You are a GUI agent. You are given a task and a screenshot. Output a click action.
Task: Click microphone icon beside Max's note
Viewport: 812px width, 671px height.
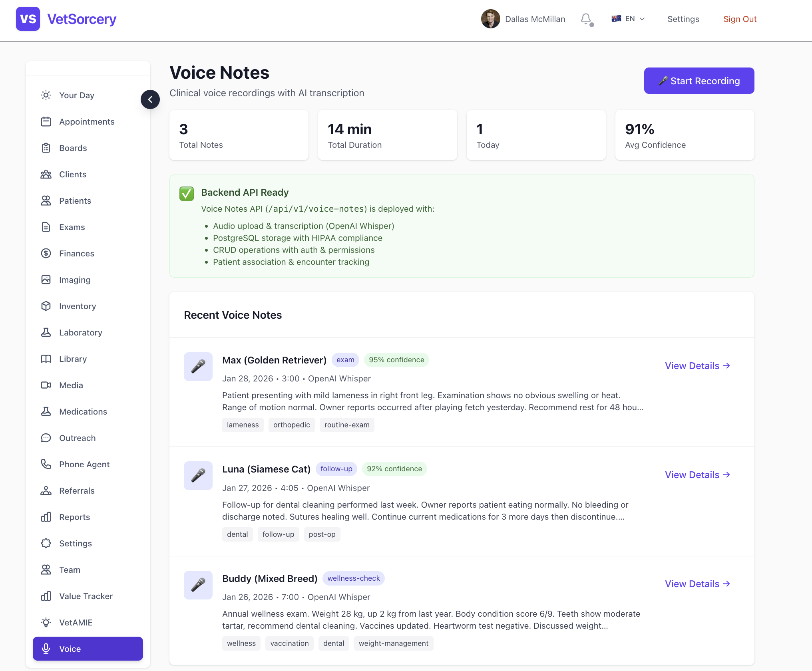[x=198, y=366]
